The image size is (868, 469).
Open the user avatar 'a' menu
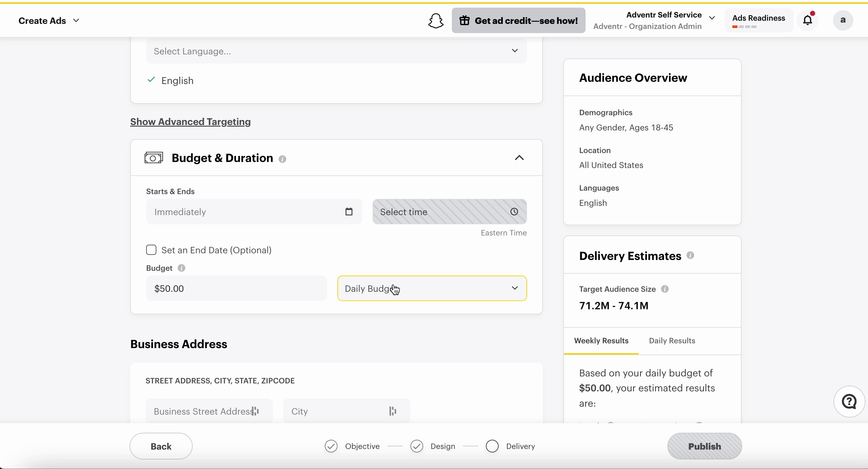843,20
